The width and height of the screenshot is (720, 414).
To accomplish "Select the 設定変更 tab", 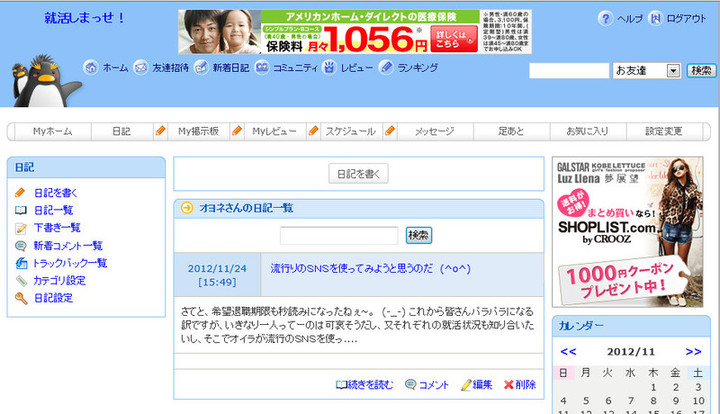I will [664, 131].
